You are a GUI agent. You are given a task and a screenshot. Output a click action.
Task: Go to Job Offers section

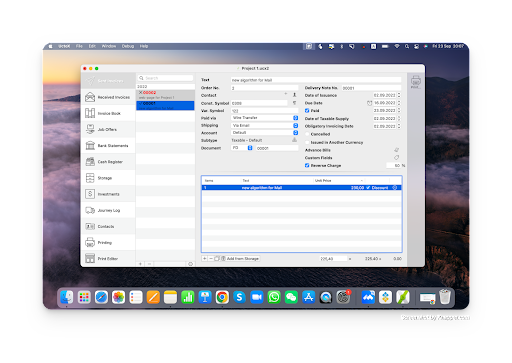tap(108, 129)
